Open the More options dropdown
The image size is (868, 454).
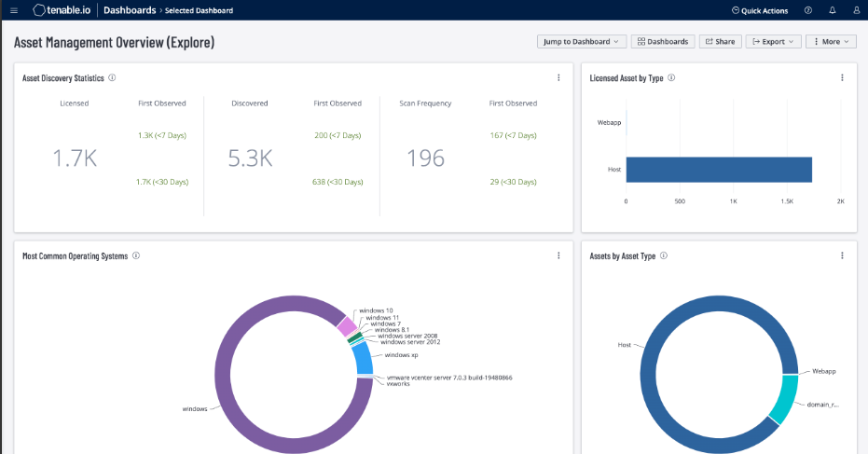point(830,42)
